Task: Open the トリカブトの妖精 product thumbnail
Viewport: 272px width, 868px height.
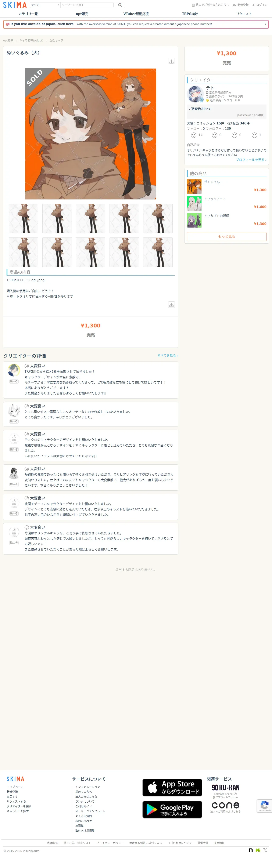Action: click(x=194, y=220)
